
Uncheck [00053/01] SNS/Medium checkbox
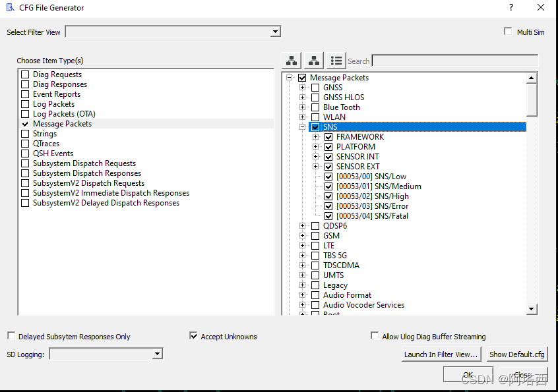tap(328, 186)
